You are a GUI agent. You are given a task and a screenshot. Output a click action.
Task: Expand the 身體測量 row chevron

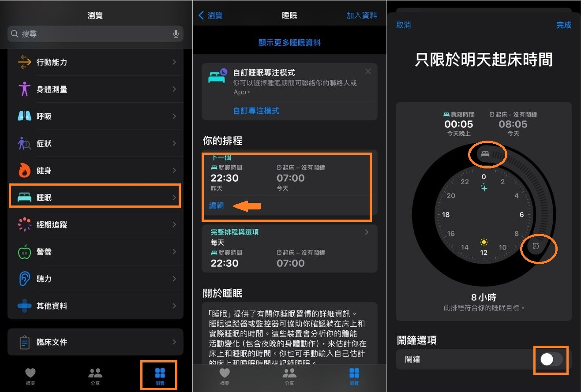point(174,89)
